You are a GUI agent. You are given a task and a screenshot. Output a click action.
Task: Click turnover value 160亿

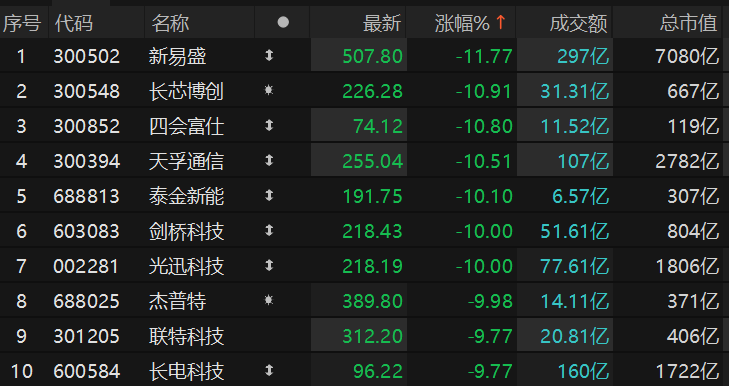pos(583,372)
